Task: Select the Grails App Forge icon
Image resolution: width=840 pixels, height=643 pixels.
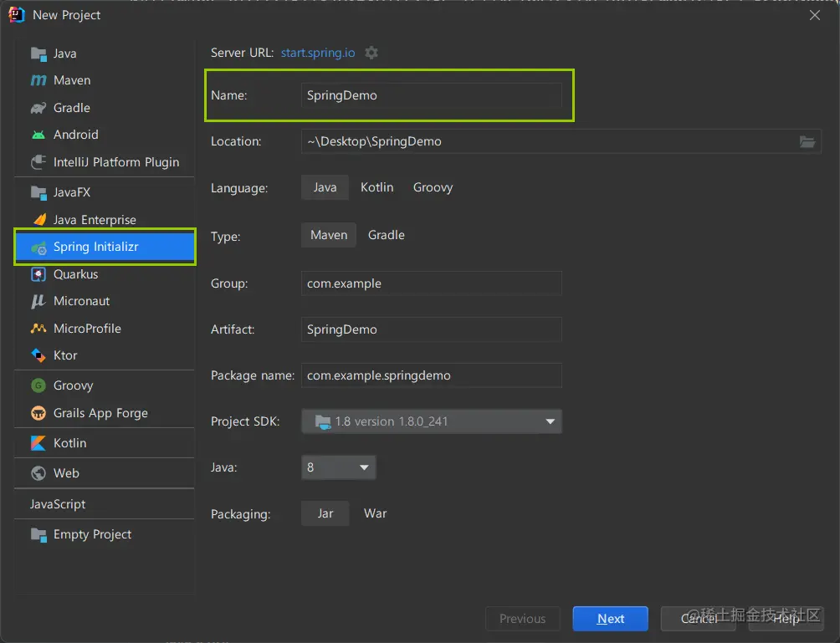Action: [x=38, y=413]
